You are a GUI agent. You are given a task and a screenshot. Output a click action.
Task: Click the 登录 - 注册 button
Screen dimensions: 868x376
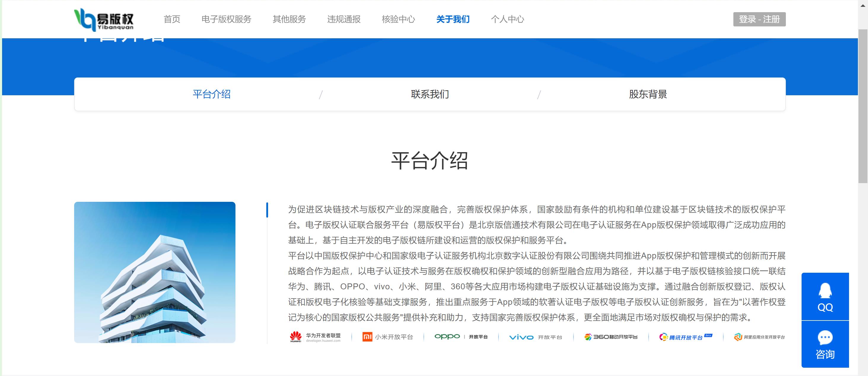pyautogui.click(x=759, y=19)
